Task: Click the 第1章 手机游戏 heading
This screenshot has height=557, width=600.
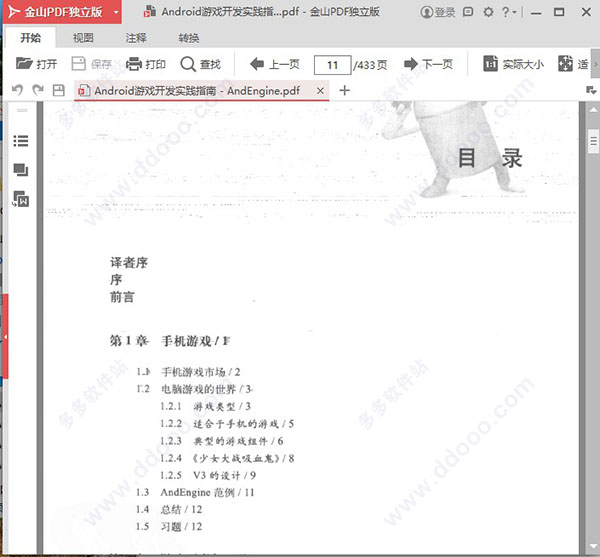Action: (x=170, y=340)
